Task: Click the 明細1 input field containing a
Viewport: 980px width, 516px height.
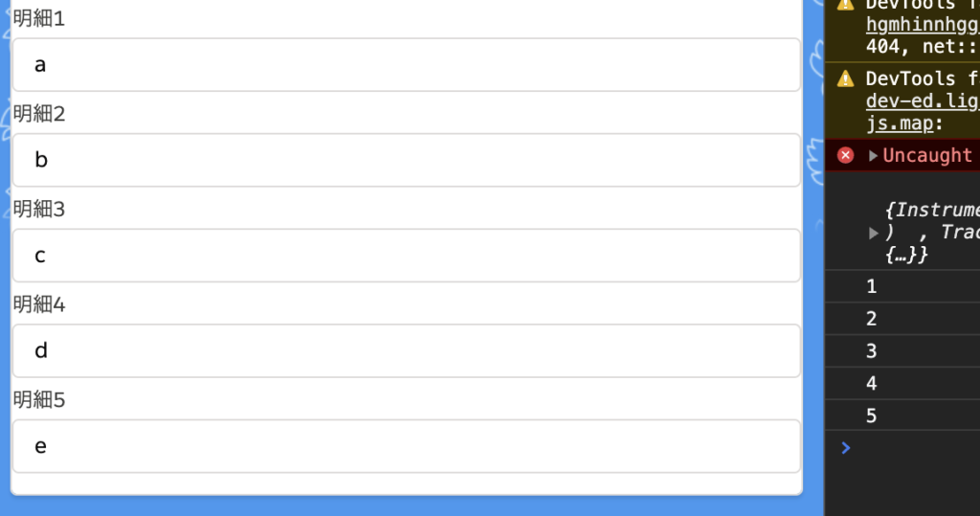Action: click(x=406, y=65)
